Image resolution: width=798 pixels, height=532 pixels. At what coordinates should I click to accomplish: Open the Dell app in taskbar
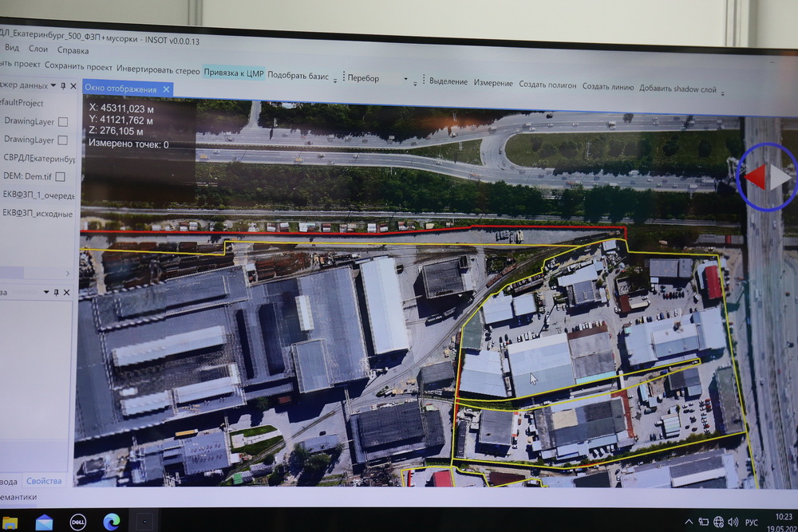(77, 522)
